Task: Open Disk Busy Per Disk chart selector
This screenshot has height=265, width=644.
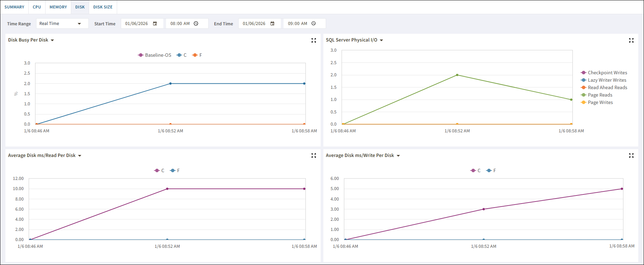Action: pos(52,40)
